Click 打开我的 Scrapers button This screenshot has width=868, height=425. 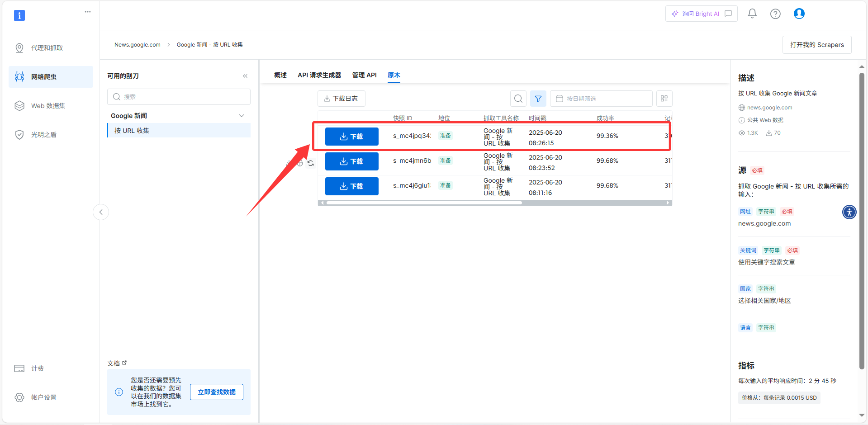click(x=817, y=45)
